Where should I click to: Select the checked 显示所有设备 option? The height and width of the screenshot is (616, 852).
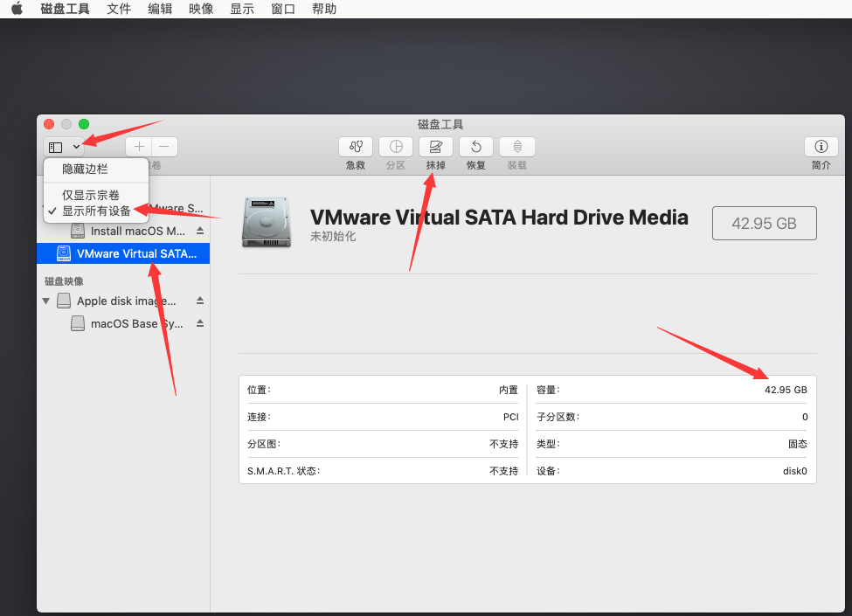95,211
